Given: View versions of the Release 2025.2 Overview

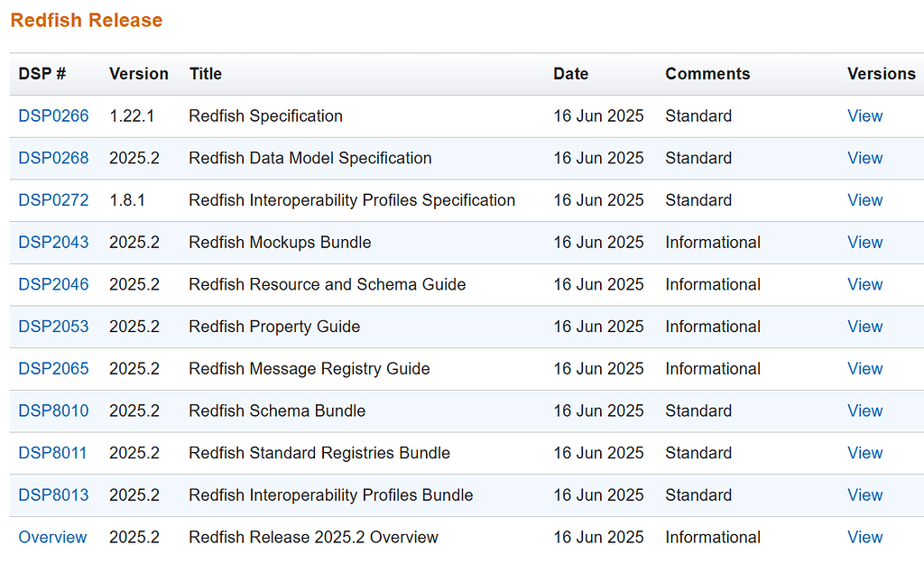Looking at the screenshot, I should (864, 537).
